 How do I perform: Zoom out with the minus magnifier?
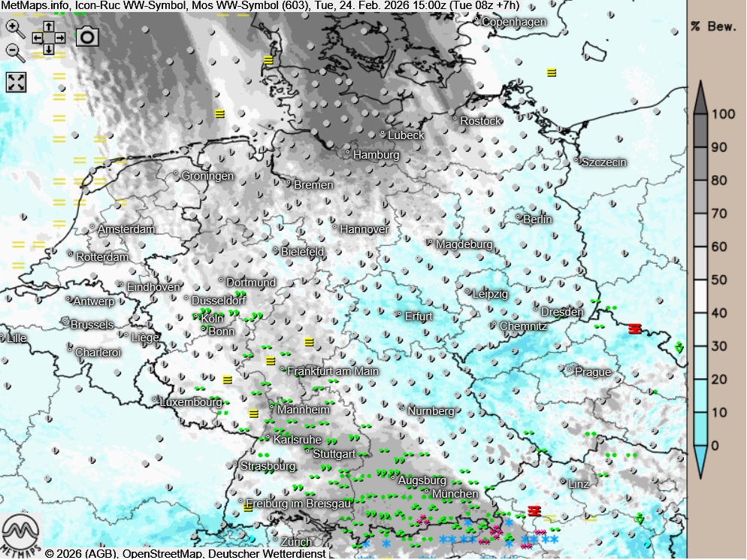coord(14,51)
